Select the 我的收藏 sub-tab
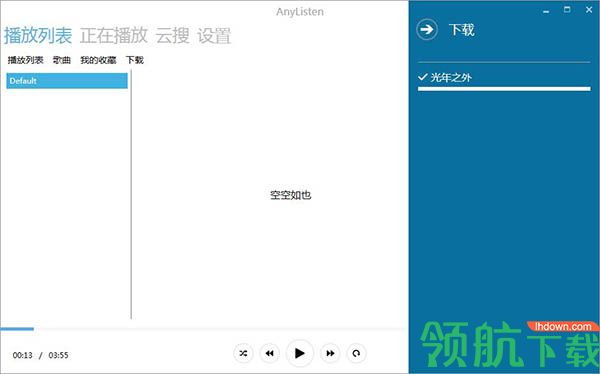The height and width of the screenshot is (374, 600). point(98,60)
